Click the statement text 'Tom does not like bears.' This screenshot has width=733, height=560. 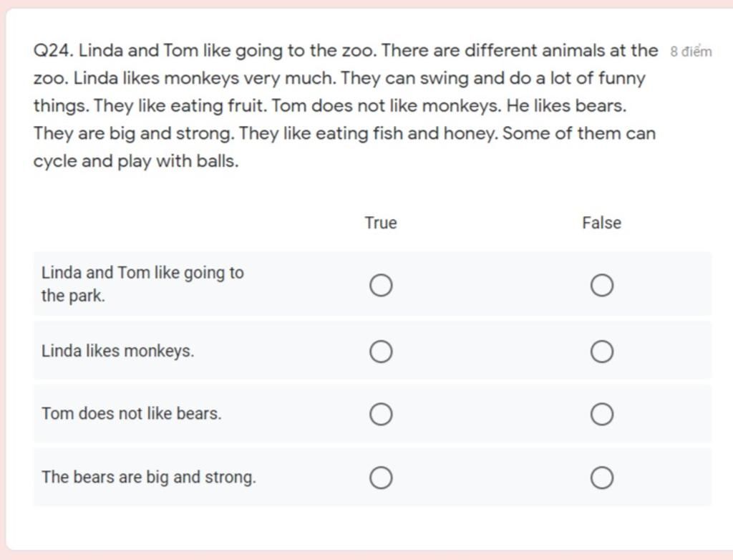click(x=132, y=414)
